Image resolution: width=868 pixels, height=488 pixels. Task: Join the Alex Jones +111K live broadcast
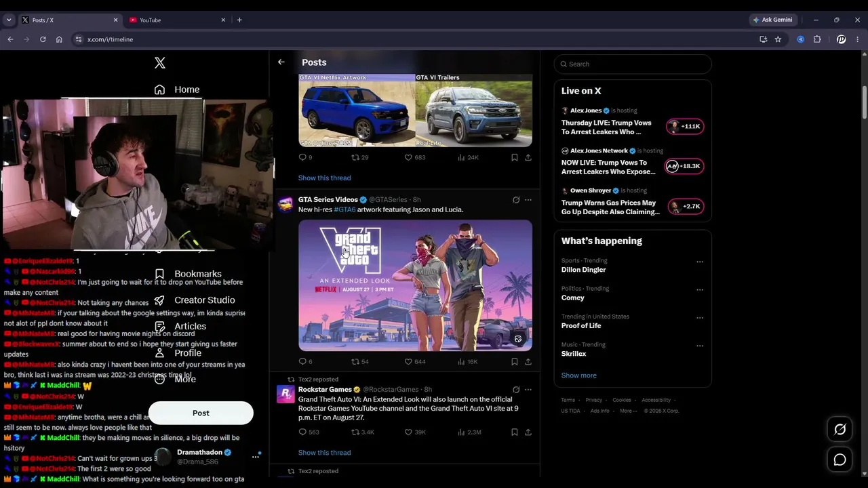pos(685,126)
